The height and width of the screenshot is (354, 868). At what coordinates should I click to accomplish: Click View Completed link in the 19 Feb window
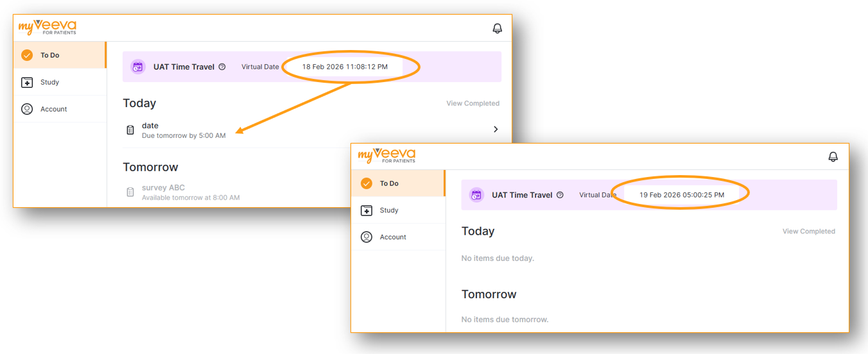808,232
